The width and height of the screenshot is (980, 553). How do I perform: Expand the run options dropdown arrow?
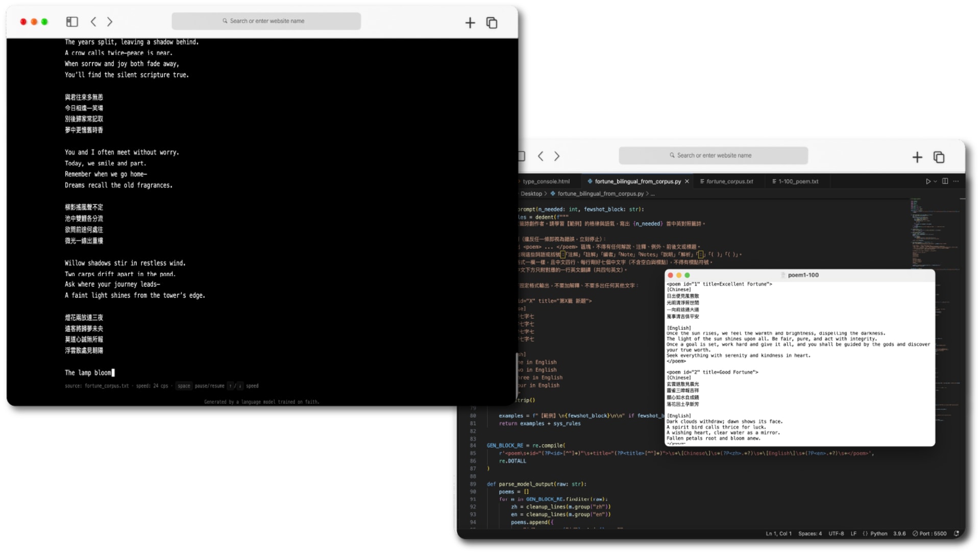pos(935,181)
